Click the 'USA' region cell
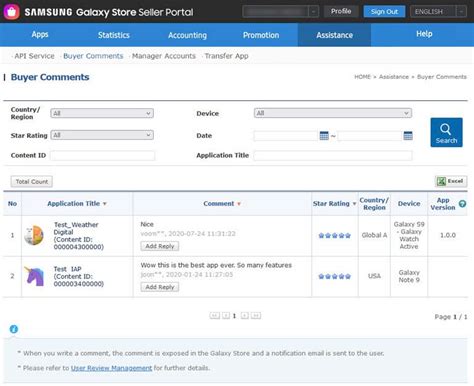 click(374, 276)
